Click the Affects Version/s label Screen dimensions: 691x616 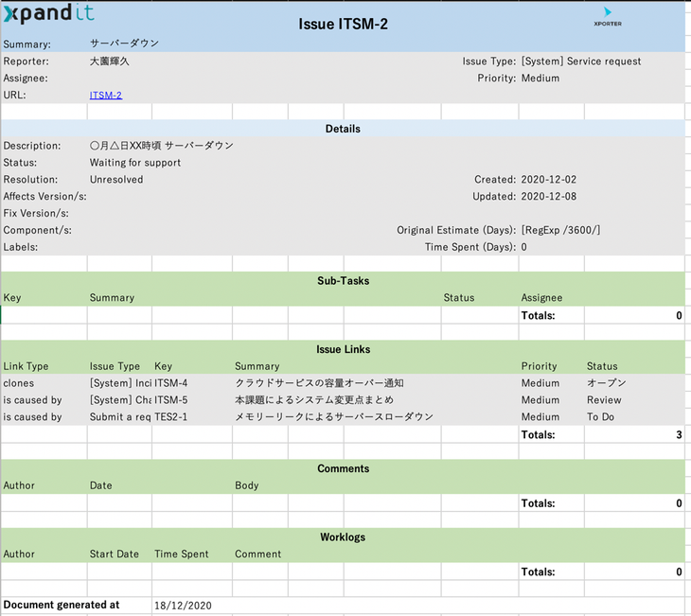[44, 196]
